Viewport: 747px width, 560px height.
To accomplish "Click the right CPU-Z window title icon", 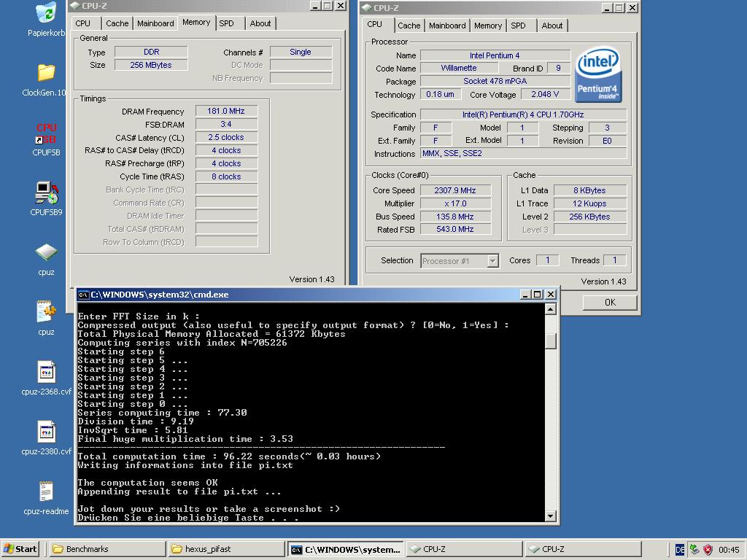I will pyautogui.click(x=366, y=7).
